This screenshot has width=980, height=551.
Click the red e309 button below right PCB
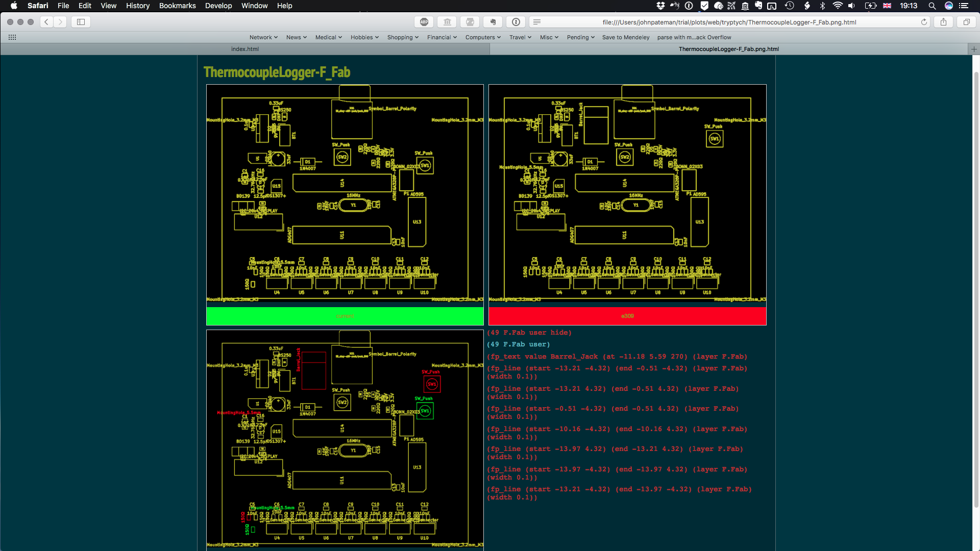click(627, 315)
